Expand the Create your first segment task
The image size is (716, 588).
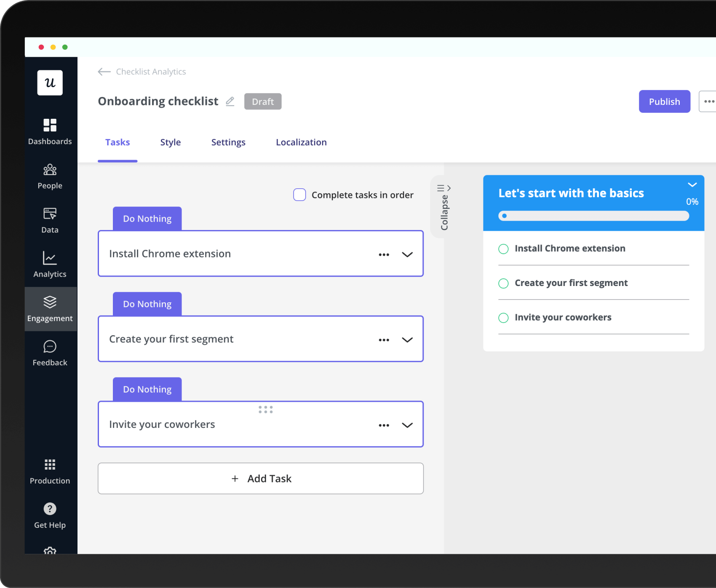click(407, 340)
